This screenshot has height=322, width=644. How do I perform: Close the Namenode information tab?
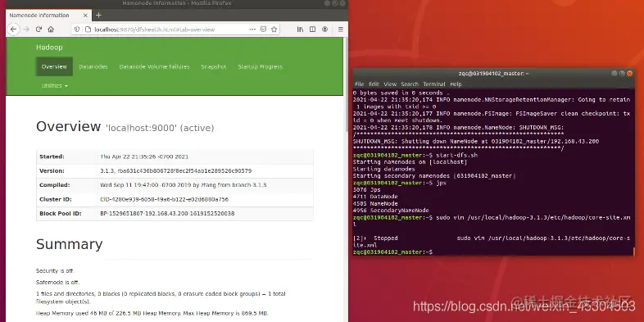click(x=85, y=16)
